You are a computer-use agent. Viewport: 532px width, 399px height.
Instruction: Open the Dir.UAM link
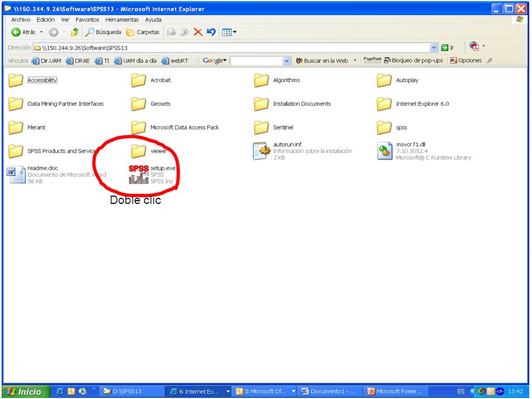pos(46,61)
